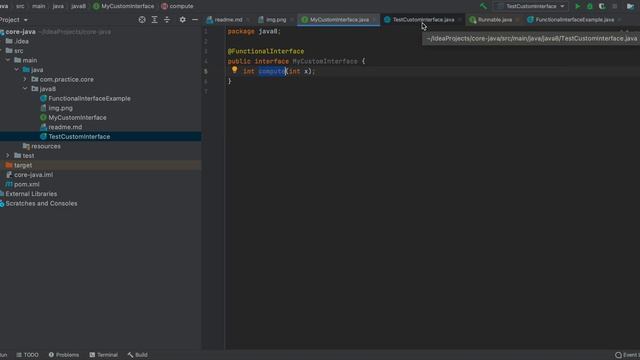Run with coverage using the shield icon

tap(602, 6)
